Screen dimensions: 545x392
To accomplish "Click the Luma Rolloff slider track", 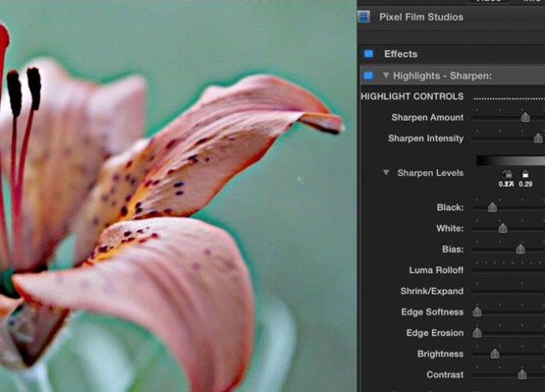I will (x=510, y=270).
